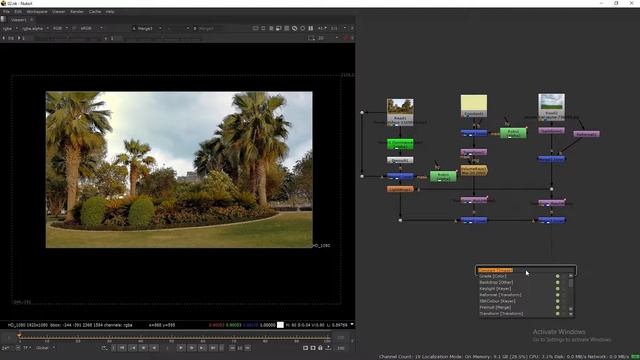Click the play forward button
The image size is (640, 360).
(181, 348)
